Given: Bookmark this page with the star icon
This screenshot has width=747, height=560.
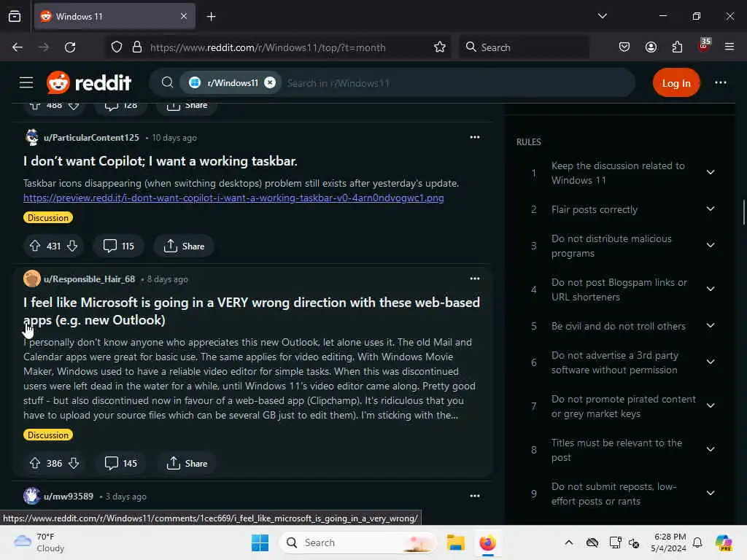Looking at the screenshot, I should tap(440, 47).
